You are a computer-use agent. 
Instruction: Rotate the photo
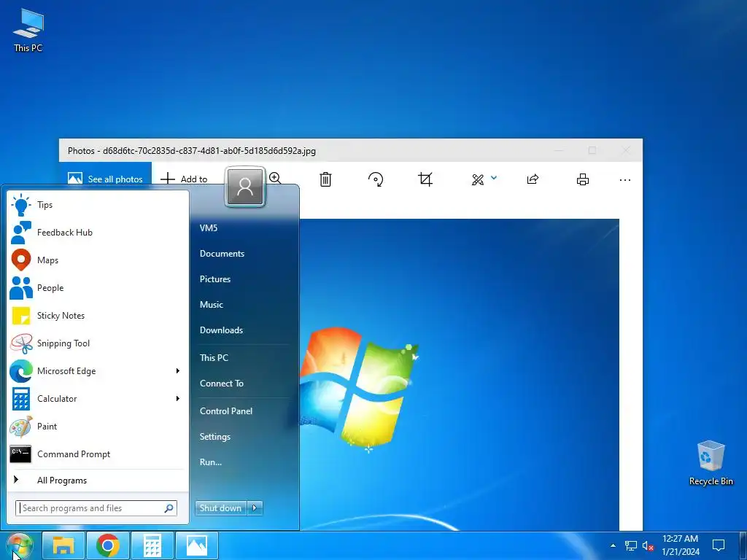pyautogui.click(x=376, y=179)
